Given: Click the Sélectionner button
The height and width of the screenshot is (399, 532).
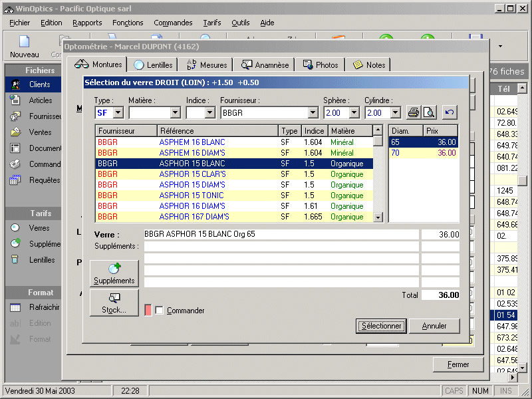Looking at the screenshot, I should (381, 326).
